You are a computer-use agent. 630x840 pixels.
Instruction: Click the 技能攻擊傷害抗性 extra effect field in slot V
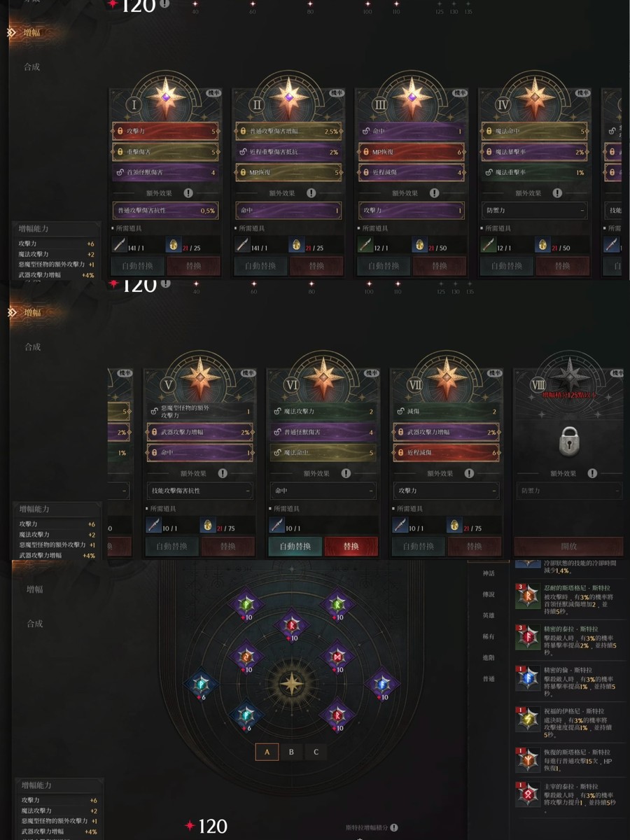(x=199, y=491)
